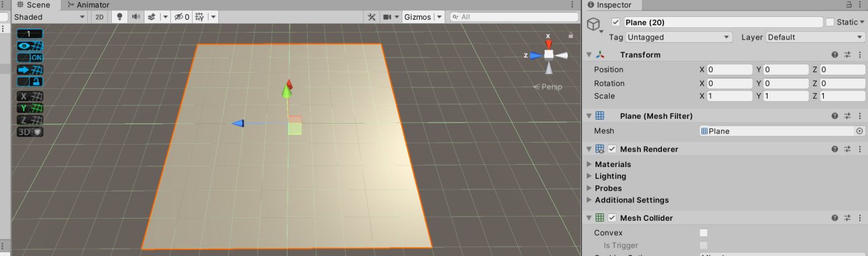The width and height of the screenshot is (868, 256).
Task: Click the arrow grid move button in overlay
Action: (30, 69)
